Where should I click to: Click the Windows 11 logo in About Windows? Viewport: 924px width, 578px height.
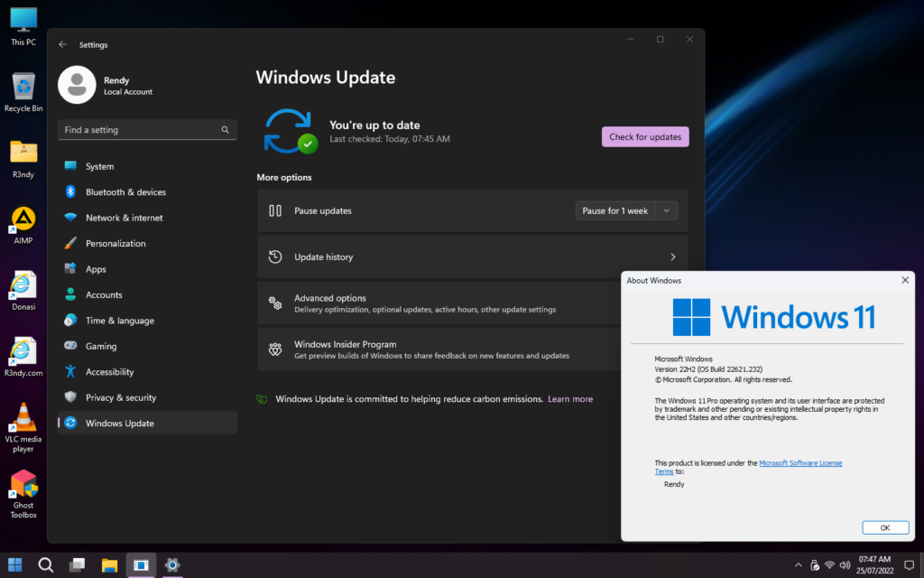click(x=773, y=317)
